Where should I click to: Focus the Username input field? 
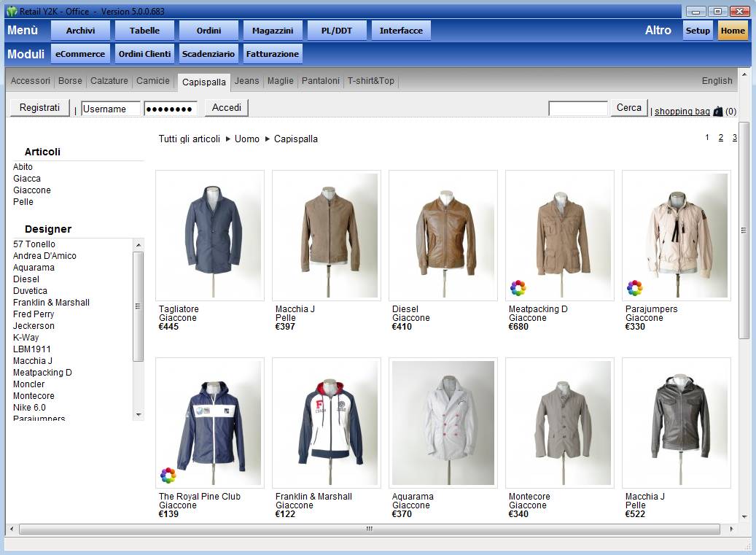(x=110, y=109)
